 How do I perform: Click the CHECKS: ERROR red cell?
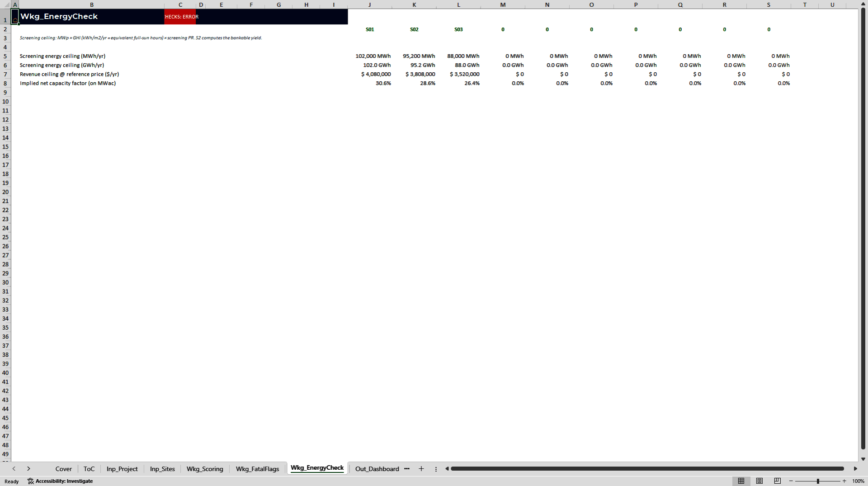[x=180, y=17]
